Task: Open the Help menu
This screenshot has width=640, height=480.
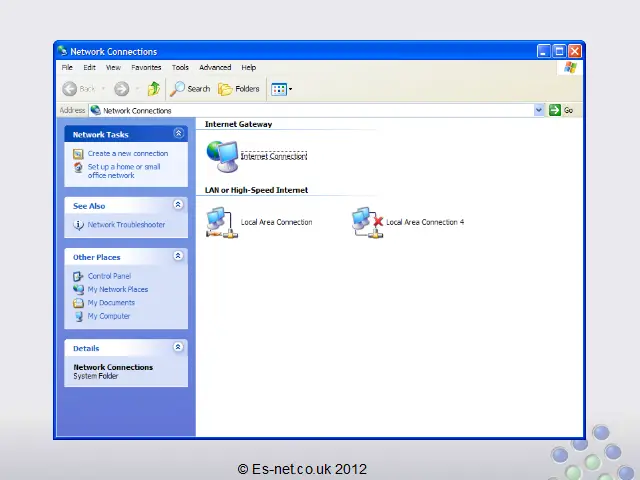Action: tap(249, 67)
